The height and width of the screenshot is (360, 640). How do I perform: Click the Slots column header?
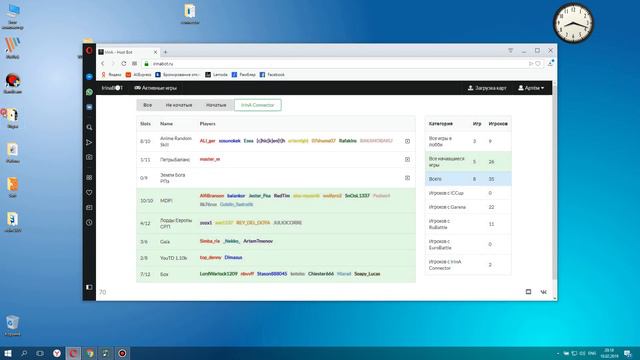(x=145, y=124)
